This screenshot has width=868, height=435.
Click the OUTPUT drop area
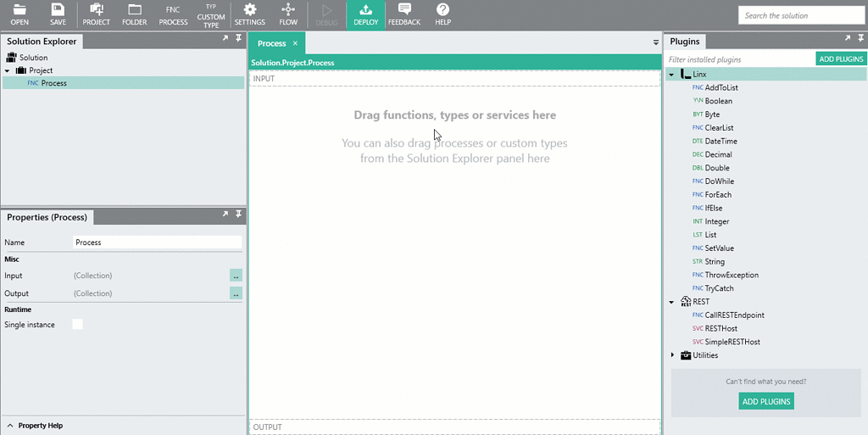454,427
